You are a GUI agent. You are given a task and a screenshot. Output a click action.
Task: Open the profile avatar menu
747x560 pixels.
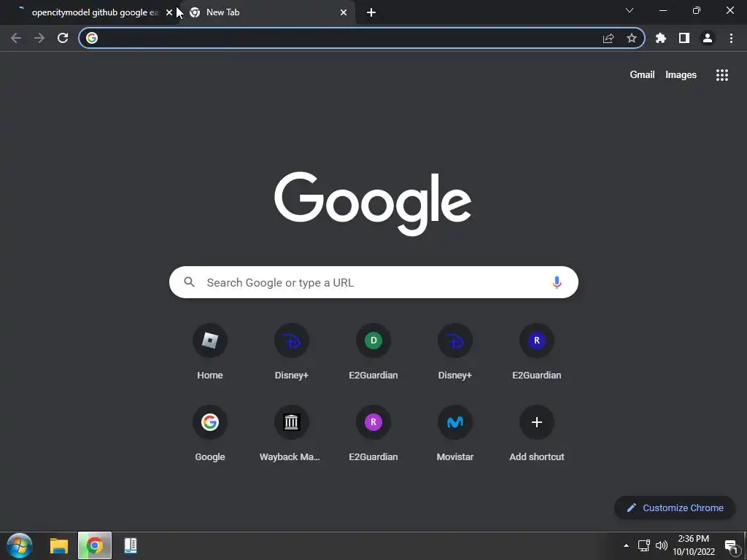pos(708,38)
